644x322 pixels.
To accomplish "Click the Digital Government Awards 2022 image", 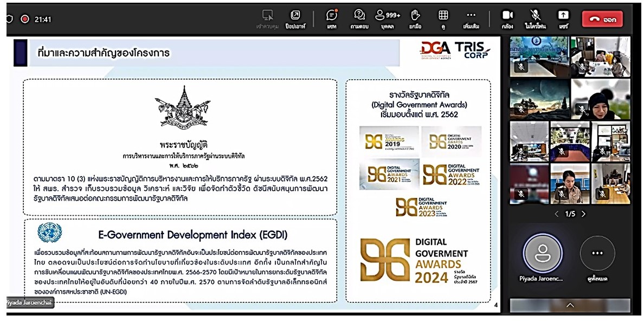I will click(452, 174).
